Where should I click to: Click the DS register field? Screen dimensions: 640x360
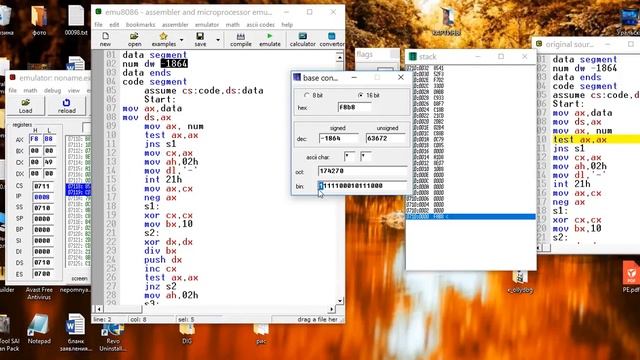pos(42,262)
